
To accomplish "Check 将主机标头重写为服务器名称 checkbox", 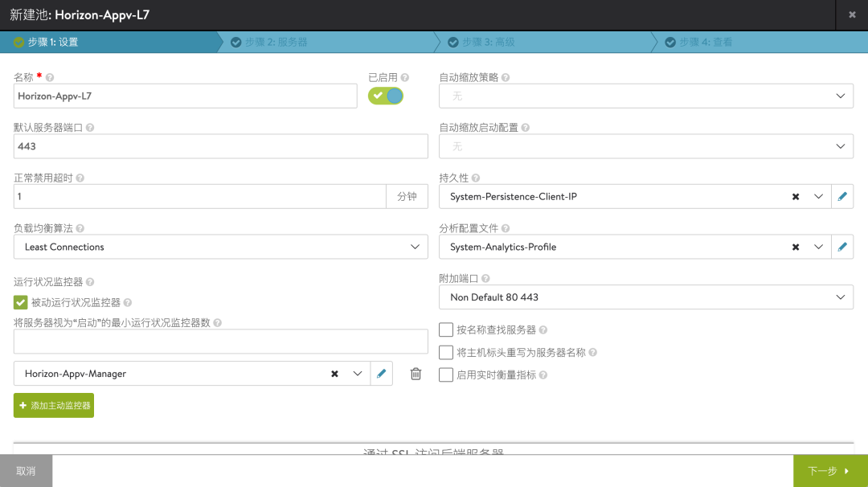I will 445,353.
